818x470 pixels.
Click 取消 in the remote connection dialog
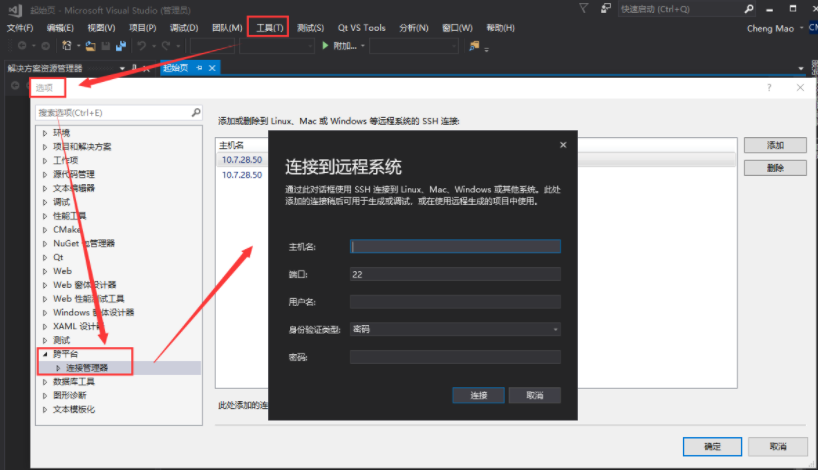coord(535,395)
